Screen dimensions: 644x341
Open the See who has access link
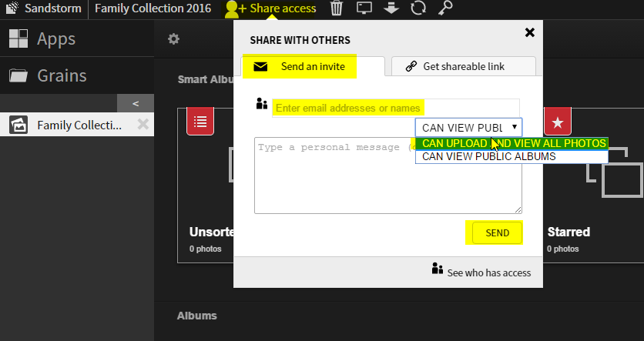(481, 272)
